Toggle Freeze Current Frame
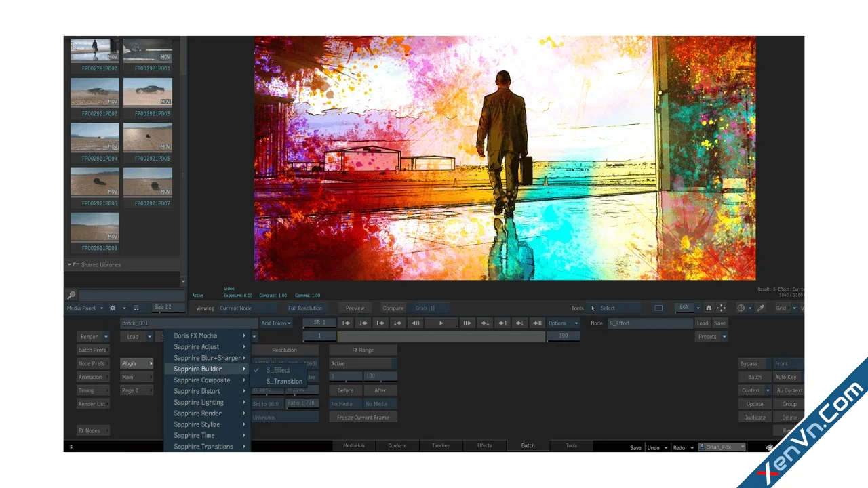Viewport: 868px width, 488px height. coord(363,418)
